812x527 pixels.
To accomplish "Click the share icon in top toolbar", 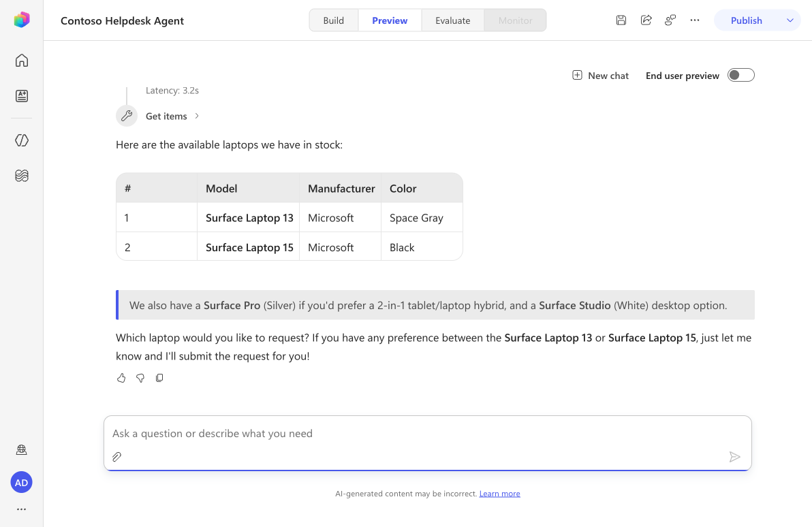I will point(646,20).
